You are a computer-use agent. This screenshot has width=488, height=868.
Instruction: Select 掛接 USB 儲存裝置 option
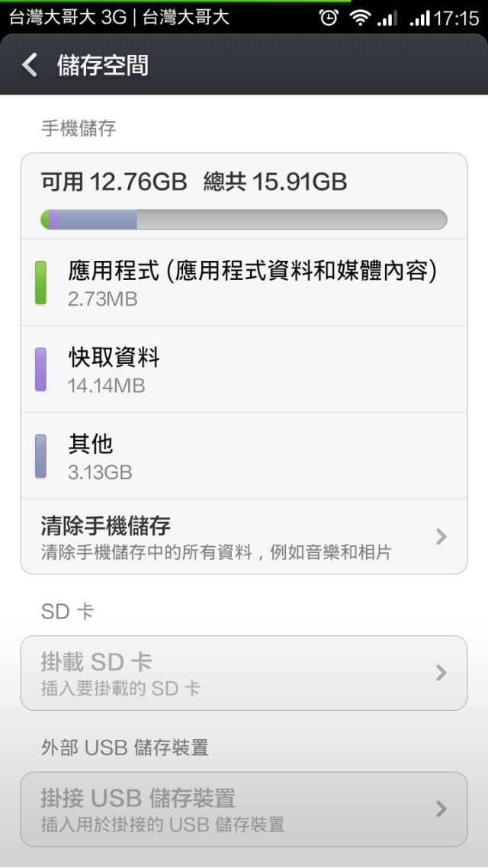pyautogui.click(x=244, y=809)
